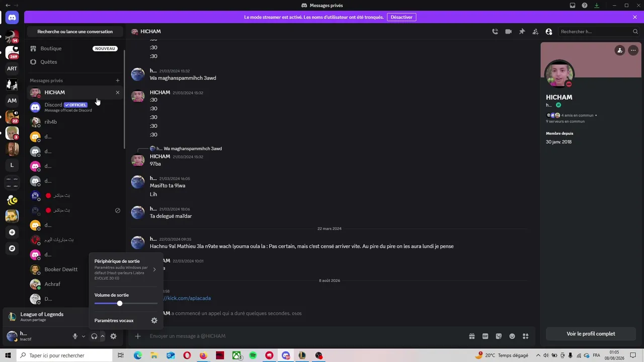
Task: Expand microphone input options arrow
Action: (84, 336)
